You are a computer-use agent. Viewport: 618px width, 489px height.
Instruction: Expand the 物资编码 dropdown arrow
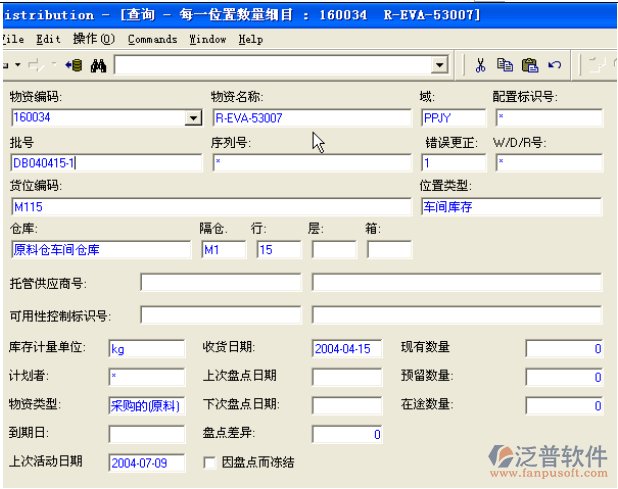(x=193, y=119)
